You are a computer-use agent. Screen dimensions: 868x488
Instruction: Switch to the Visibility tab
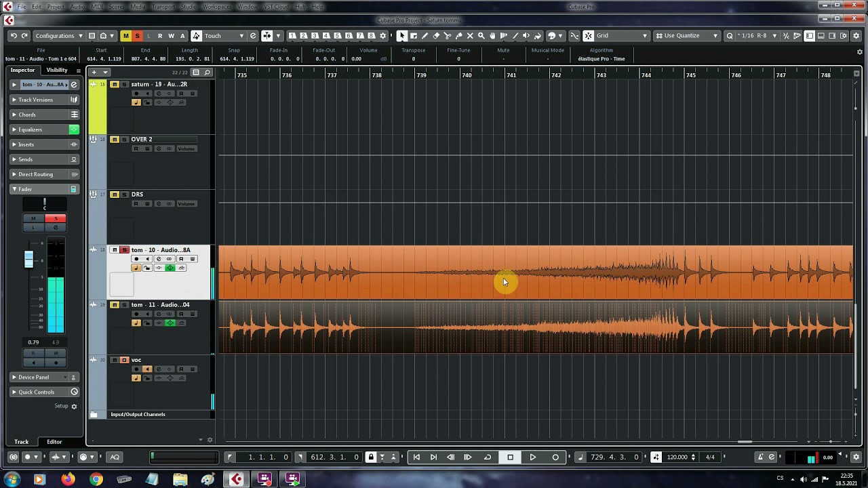pos(57,70)
